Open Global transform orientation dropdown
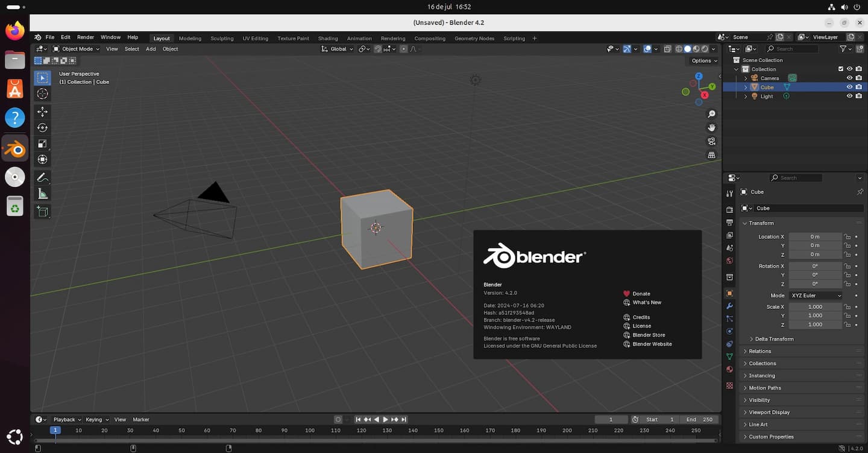 pos(338,49)
